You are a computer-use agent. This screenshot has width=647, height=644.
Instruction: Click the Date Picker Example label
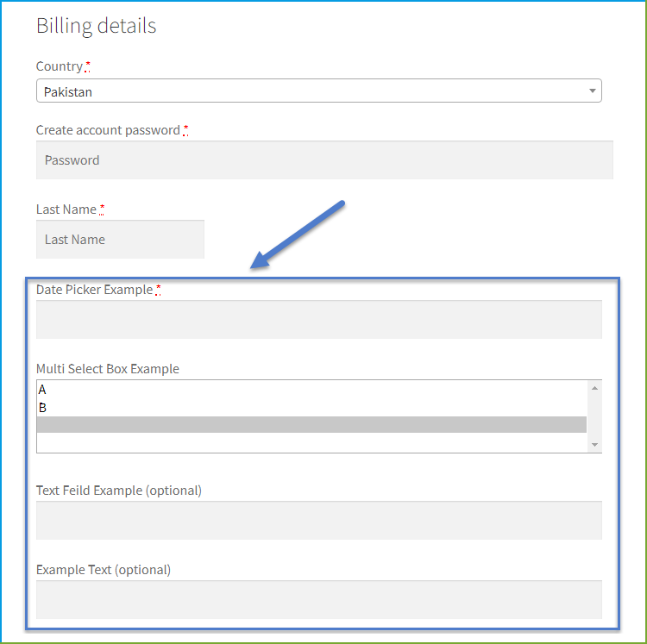pos(95,290)
